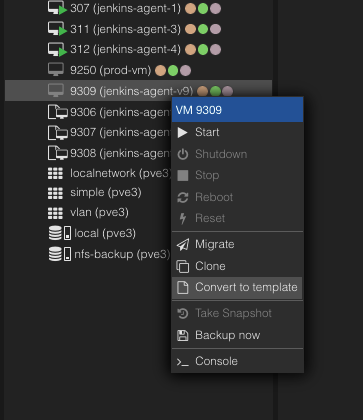This screenshot has width=363, height=420.
Task: Click the phone-shaped icon beside local (pve3)
Action: tap(67, 233)
